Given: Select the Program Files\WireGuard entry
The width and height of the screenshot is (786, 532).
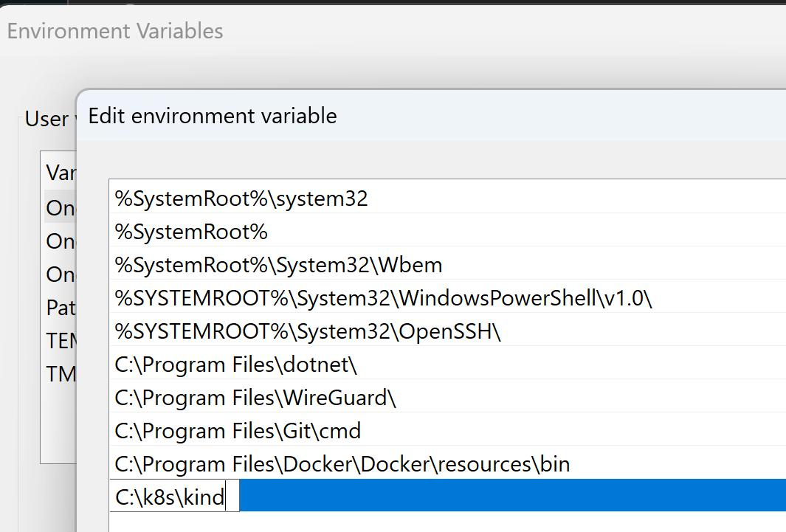Looking at the screenshot, I should [255, 398].
